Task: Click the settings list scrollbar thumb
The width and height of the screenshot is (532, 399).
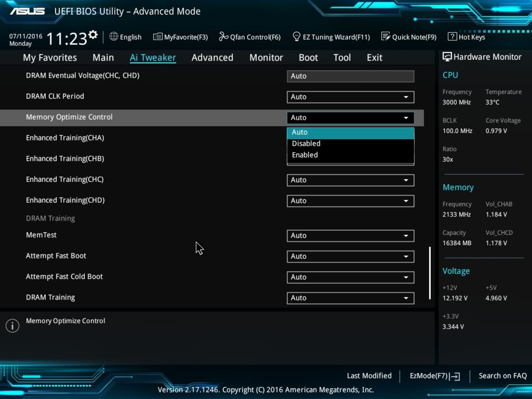Action: 430,273
